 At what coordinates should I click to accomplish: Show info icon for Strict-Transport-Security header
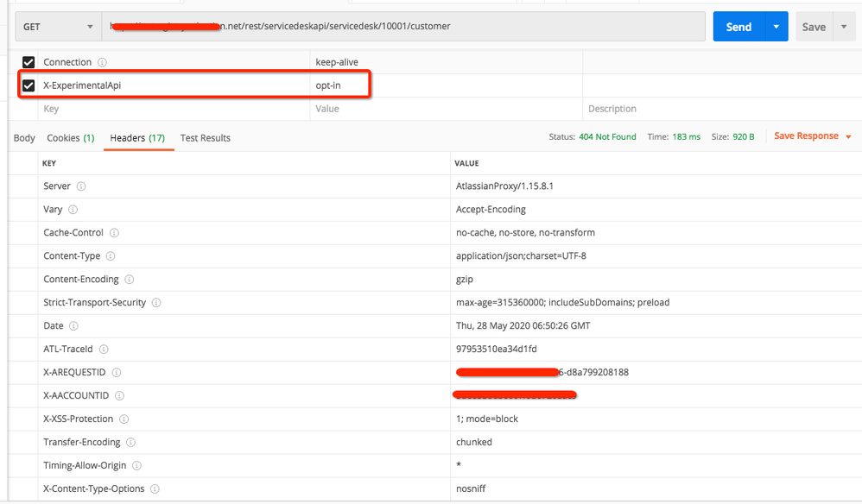(156, 303)
